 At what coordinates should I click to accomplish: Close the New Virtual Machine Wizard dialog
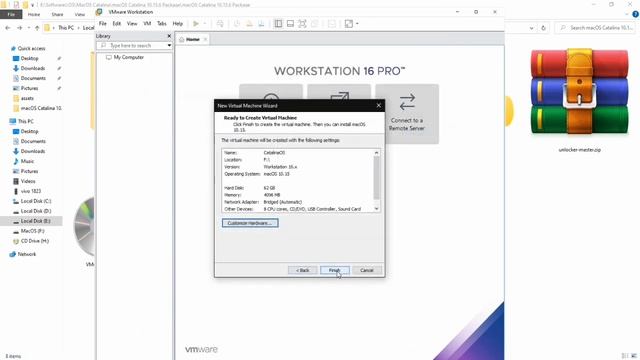tap(379, 105)
